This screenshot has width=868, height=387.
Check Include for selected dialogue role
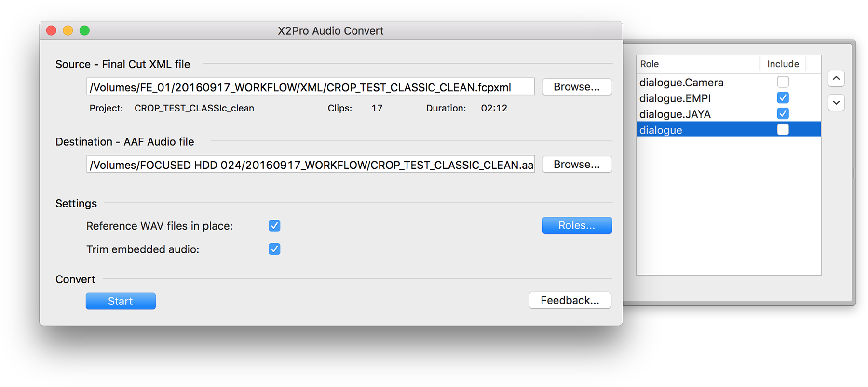tap(783, 129)
